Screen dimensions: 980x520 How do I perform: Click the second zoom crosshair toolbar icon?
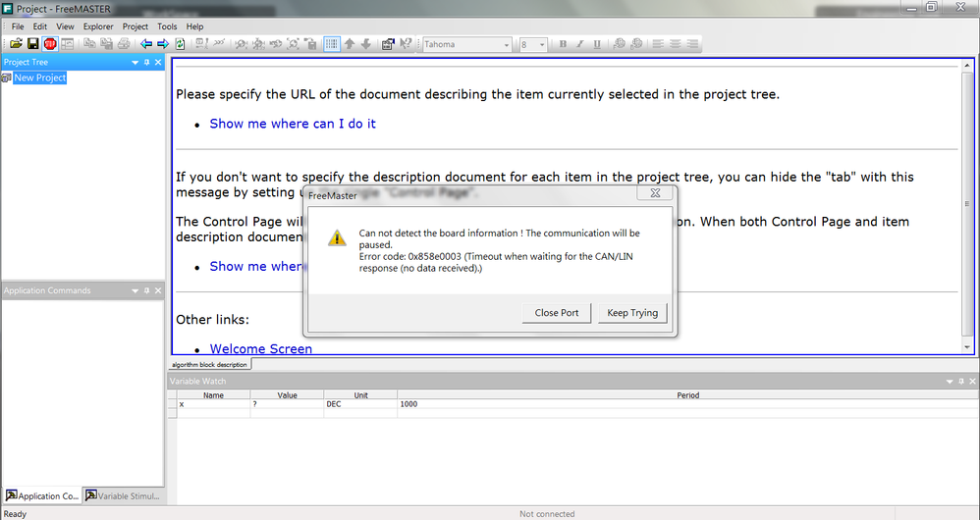(258, 44)
